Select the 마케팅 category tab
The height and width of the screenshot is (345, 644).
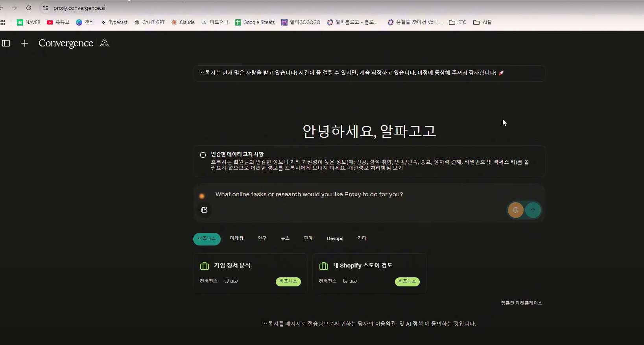point(237,238)
